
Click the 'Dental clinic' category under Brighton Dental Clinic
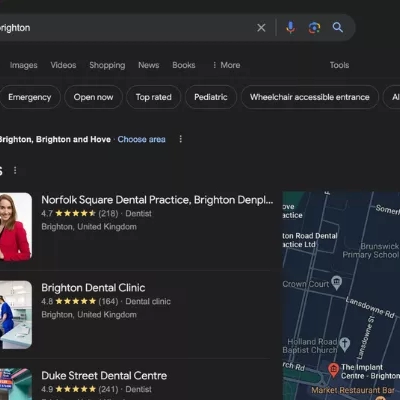coord(148,301)
